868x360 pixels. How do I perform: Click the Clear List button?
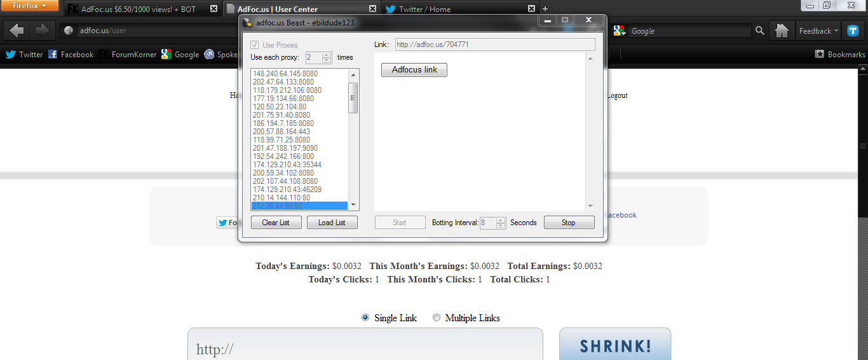click(276, 223)
